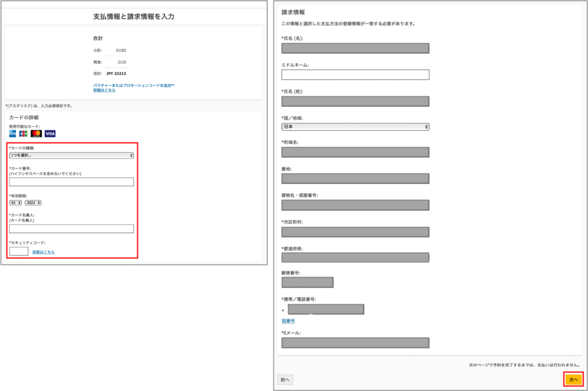
Task: Open the カードの種類 dropdown
Action: tap(71, 155)
